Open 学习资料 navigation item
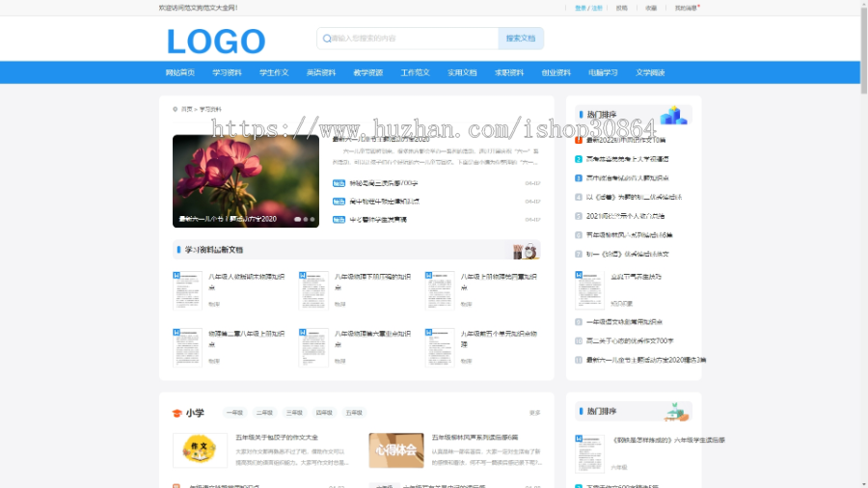Viewport: 868px width, 488px height. pyautogui.click(x=227, y=72)
